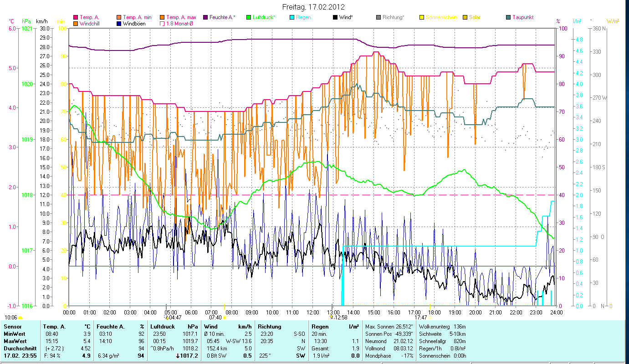The height and width of the screenshot is (364, 629).
Task: Click the 17:47 sunset marker below axis
Action: pyautogui.click(x=421, y=318)
